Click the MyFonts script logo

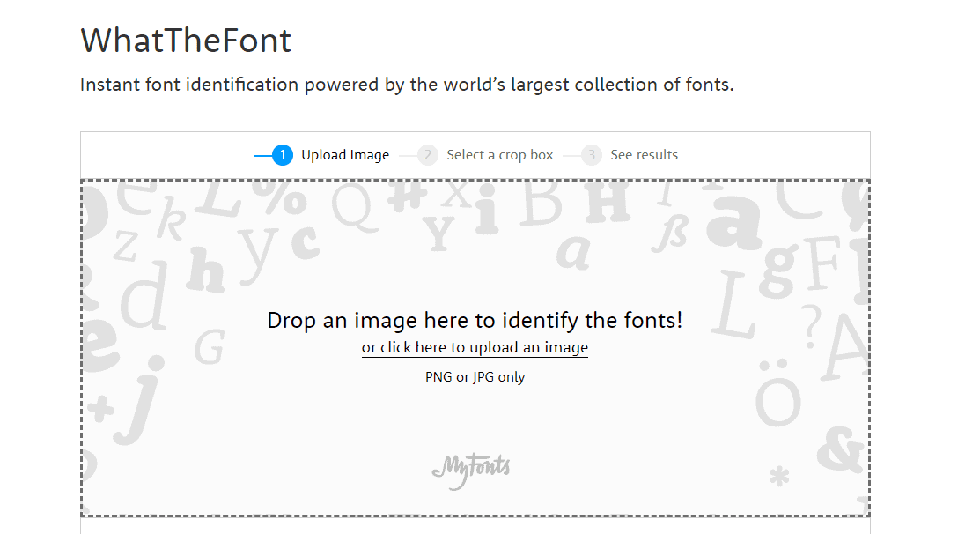click(x=472, y=467)
